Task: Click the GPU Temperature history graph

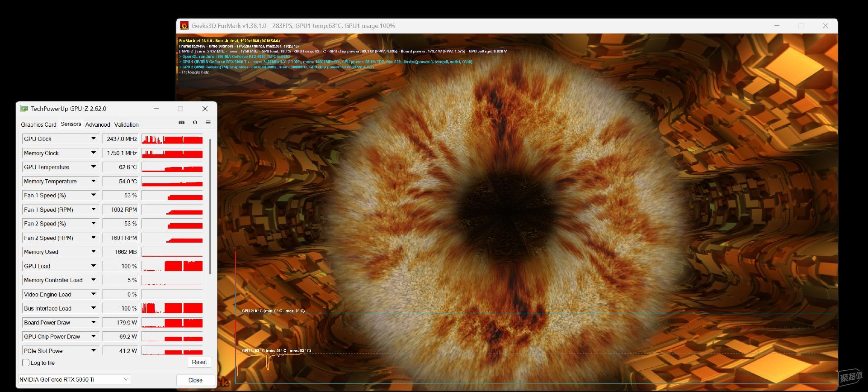Action: click(x=172, y=167)
